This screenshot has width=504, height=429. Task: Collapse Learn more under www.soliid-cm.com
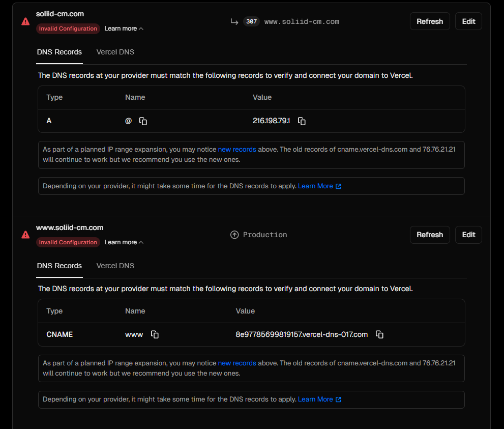[124, 242]
